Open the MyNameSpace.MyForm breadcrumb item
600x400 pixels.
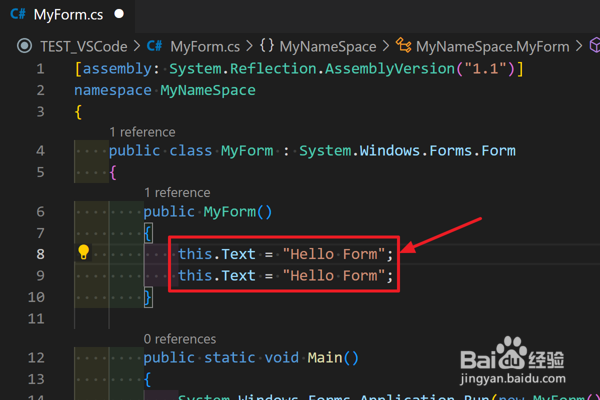tap(493, 47)
